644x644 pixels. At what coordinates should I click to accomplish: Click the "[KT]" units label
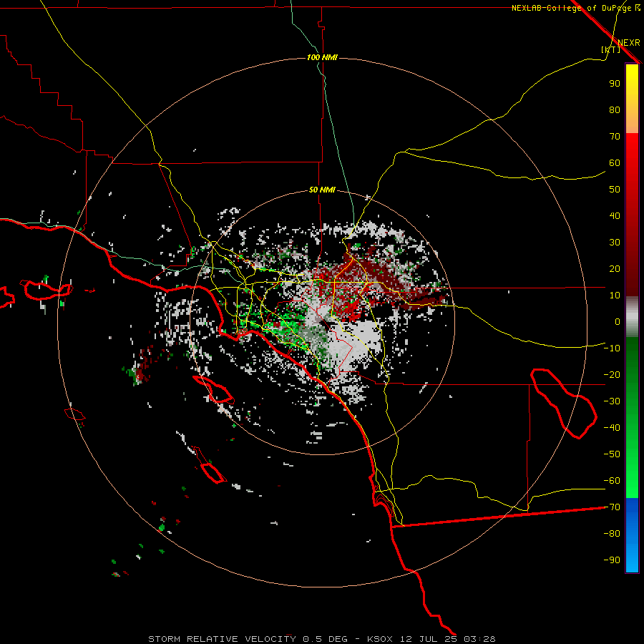point(611,49)
